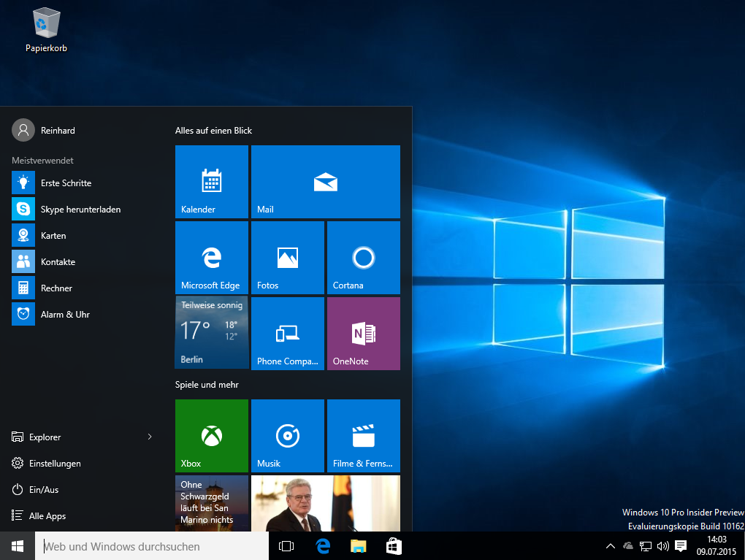Open the Phone Companion tile

[288, 334]
